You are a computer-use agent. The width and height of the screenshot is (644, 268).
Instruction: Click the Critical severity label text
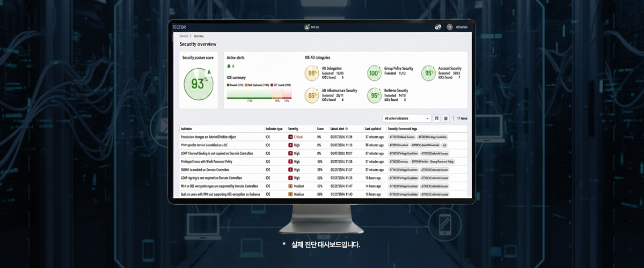click(x=299, y=137)
